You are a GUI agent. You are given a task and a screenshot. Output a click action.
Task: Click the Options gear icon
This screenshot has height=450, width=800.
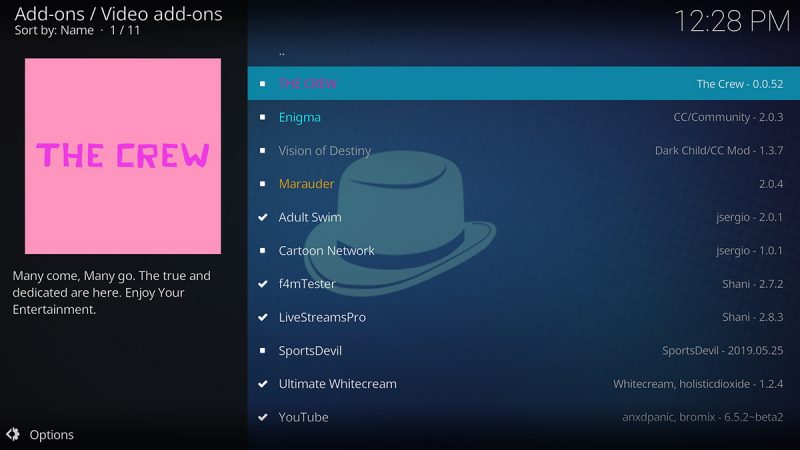[13, 434]
